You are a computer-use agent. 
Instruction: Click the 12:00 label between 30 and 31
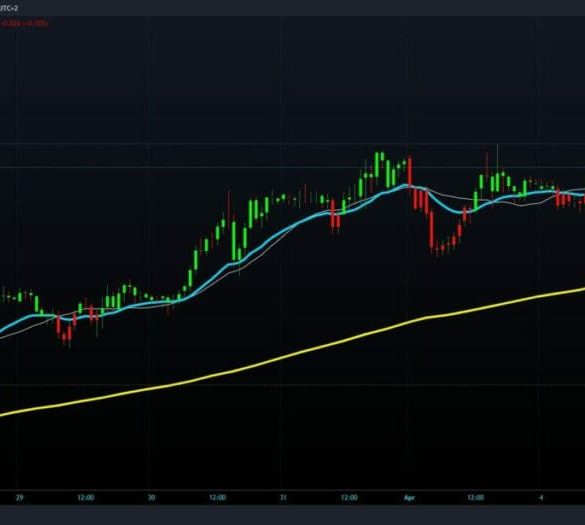pos(217,498)
